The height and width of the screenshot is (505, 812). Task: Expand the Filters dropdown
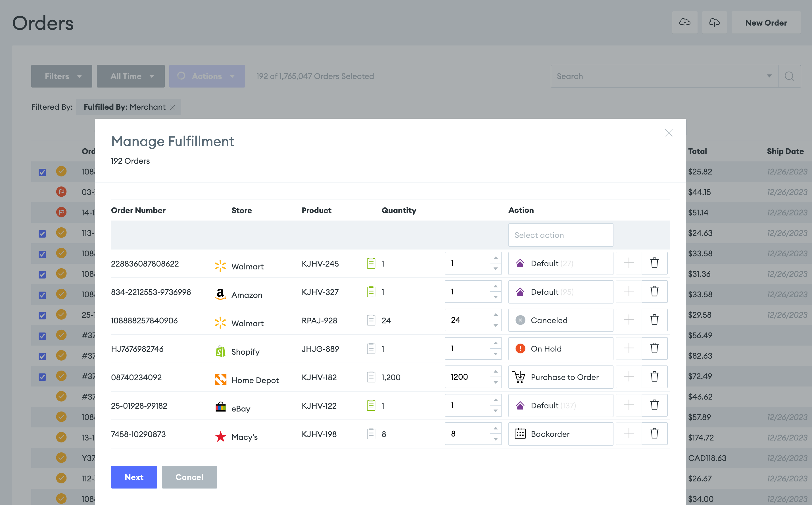click(x=61, y=76)
